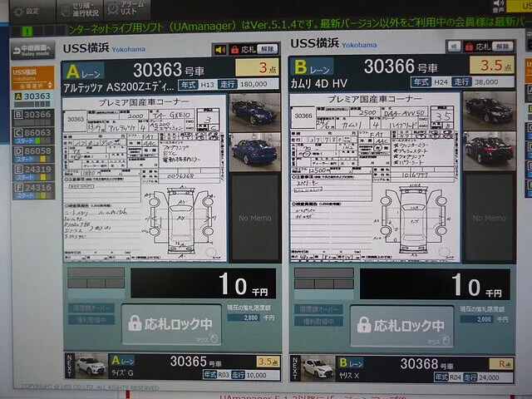Open the rear photo of blue Altezza
The height and width of the screenshot is (399, 532).
[x=255, y=152]
